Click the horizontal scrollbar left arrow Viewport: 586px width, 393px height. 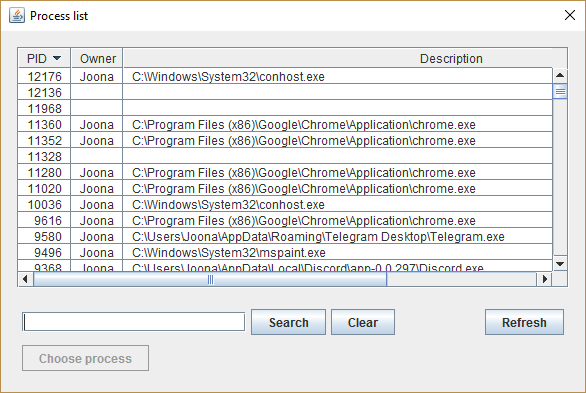(x=25, y=279)
